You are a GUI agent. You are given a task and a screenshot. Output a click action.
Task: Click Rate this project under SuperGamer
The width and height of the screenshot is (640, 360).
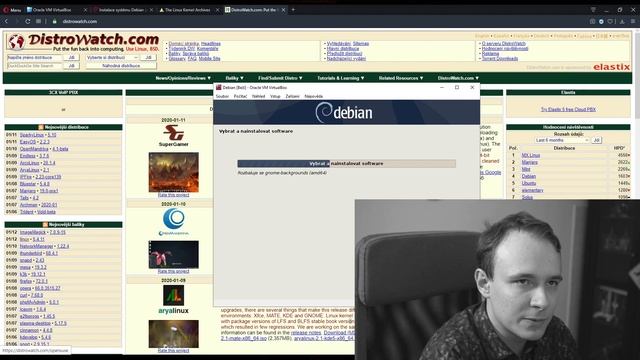tap(173, 195)
